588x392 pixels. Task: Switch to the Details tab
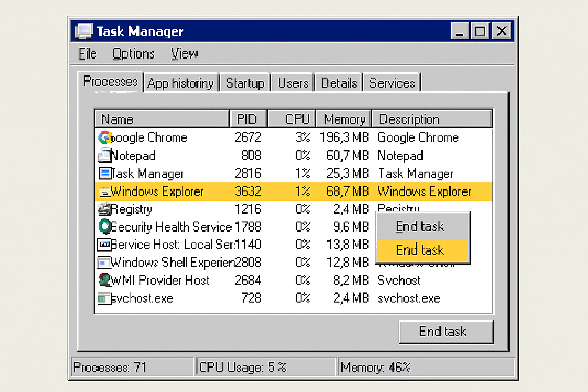pos(338,83)
